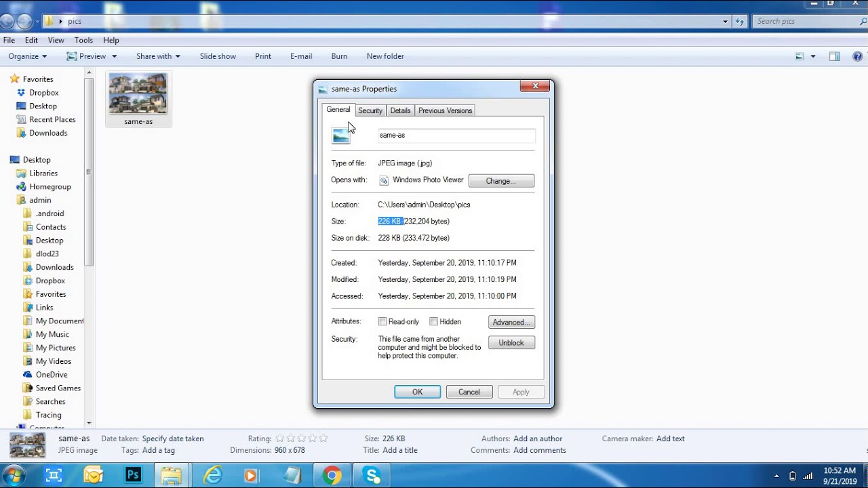Screen dimensions: 868x488
Task: Launch the blue screen capture taskbar icon
Action: pyautogui.click(x=54, y=475)
